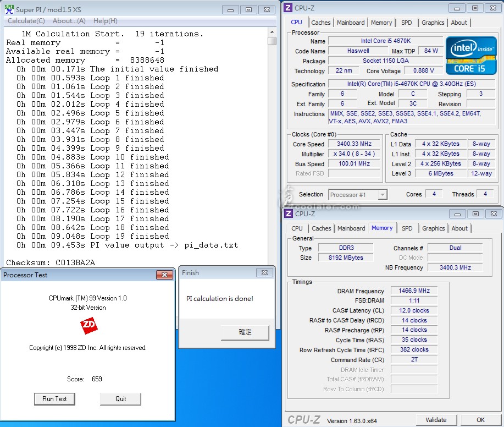This screenshot has height=427, width=504.
Task: Click the CPU-Z Version 1.63.0.x64 text
Action: click(352, 421)
